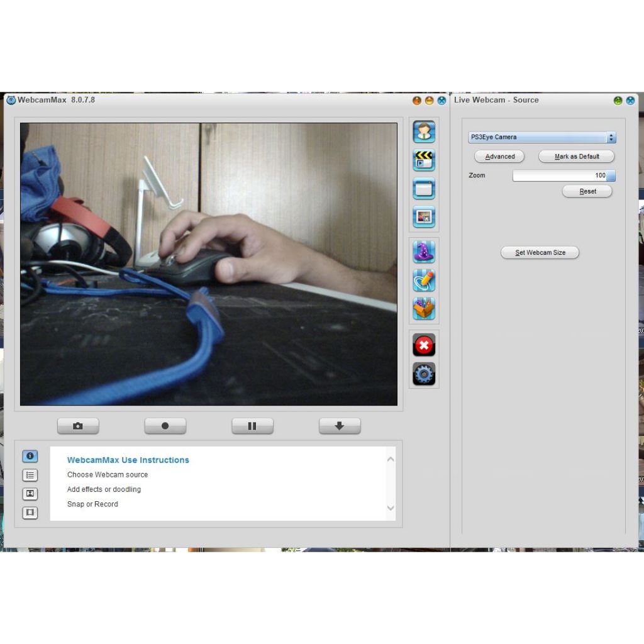This screenshot has width=644, height=644.
Task: Open the blue gear Options icon
Action: pyautogui.click(x=424, y=374)
